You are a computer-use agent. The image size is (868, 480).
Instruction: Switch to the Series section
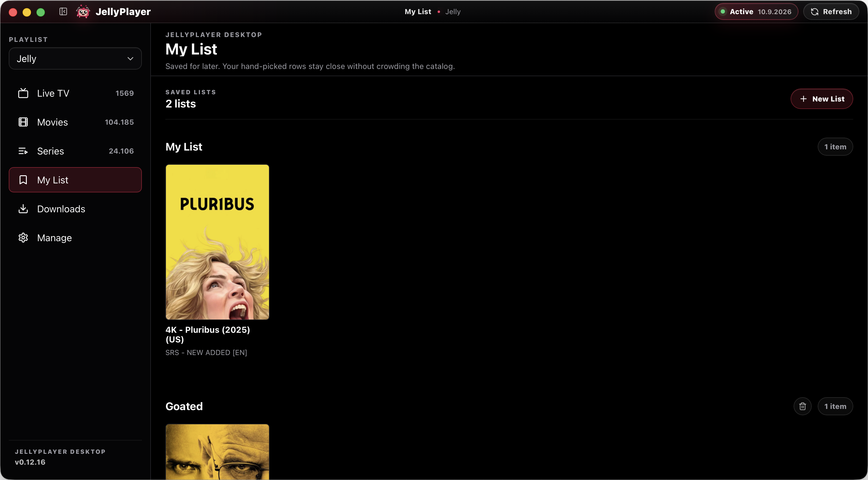click(75, 151)
